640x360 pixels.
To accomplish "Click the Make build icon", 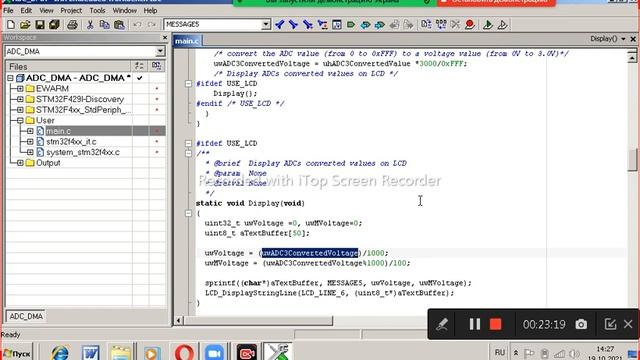I will 441,24.
